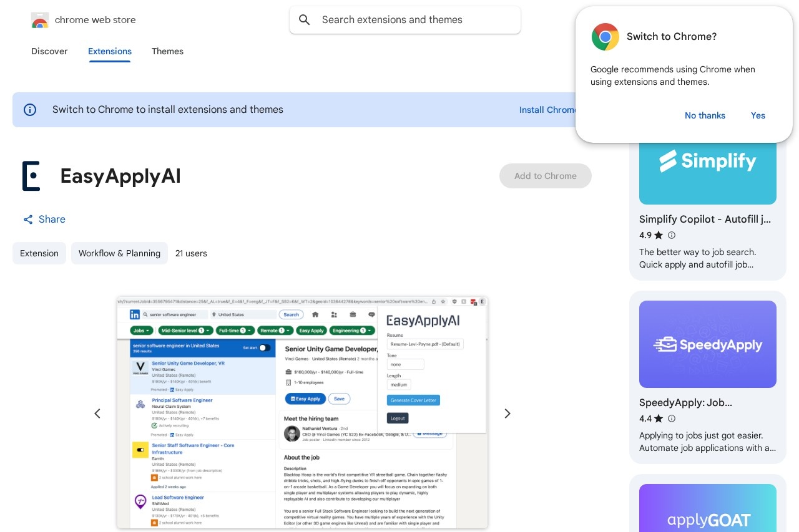Screen dimensions: 799x532
Task: Click the star next to the 4.9 rating
Action: [x=659, y=235]
